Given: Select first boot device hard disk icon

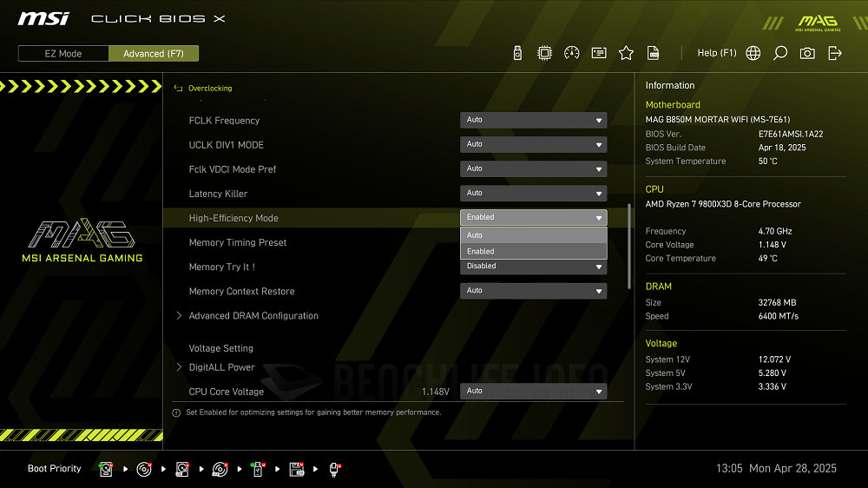Looking at the screenshot, I should 106,469.
